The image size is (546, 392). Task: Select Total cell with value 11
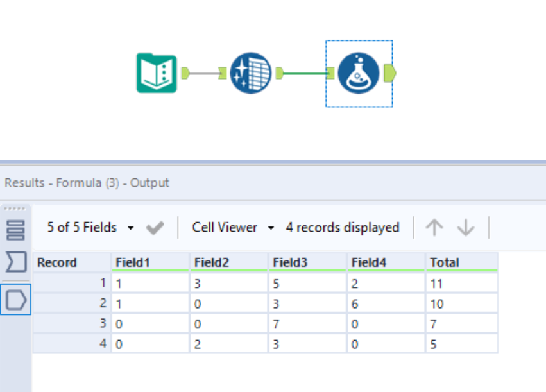(x=461, y=284)
